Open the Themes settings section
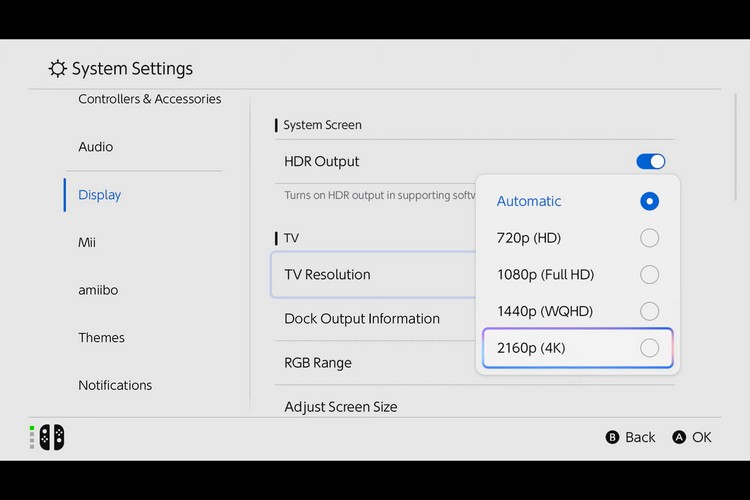Viewport: 750px width, 500px height. pyautogui.click(x=101, y=338)
